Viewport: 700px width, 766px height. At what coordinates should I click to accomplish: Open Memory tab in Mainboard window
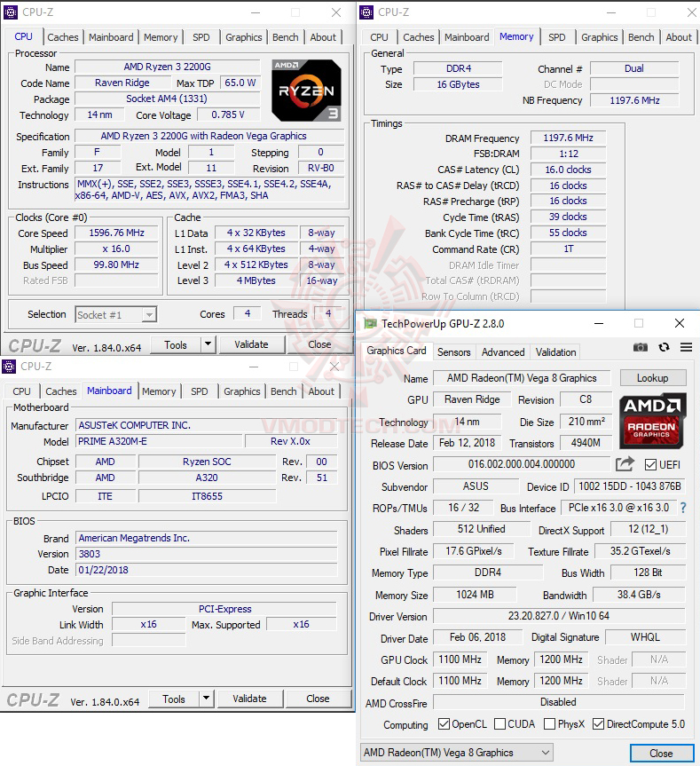pyautogui.click(x=159, y=391)
